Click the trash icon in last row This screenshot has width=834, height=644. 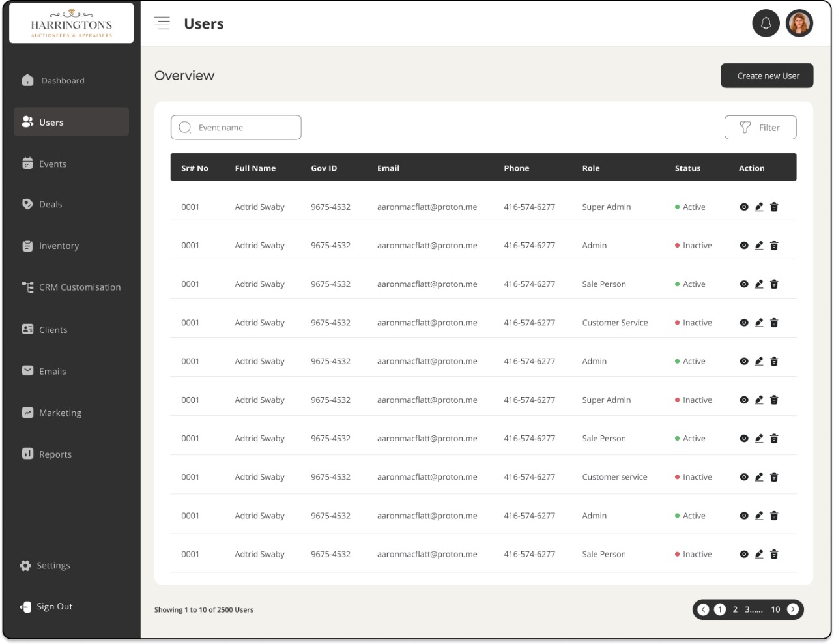pyautogui.click(x=774, y=555)
